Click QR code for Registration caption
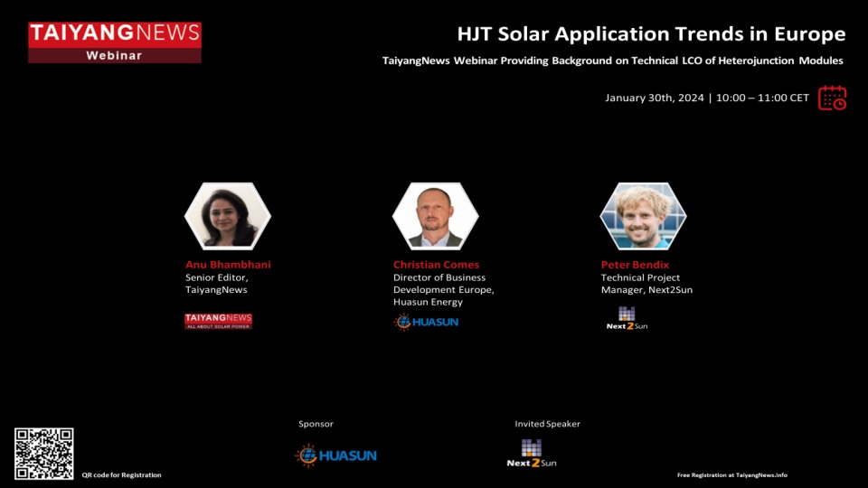This screenshot has height=488, width=868. click(x=122, y=474)
